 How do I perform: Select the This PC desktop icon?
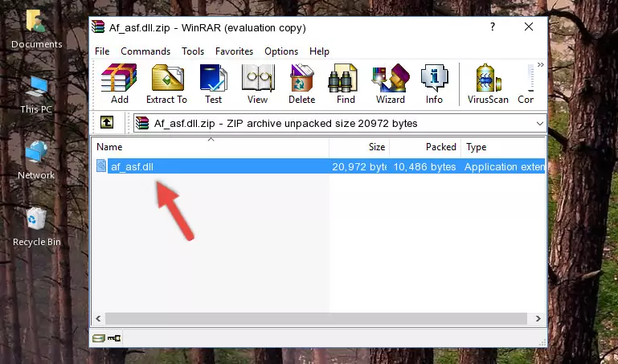point(36,95)
